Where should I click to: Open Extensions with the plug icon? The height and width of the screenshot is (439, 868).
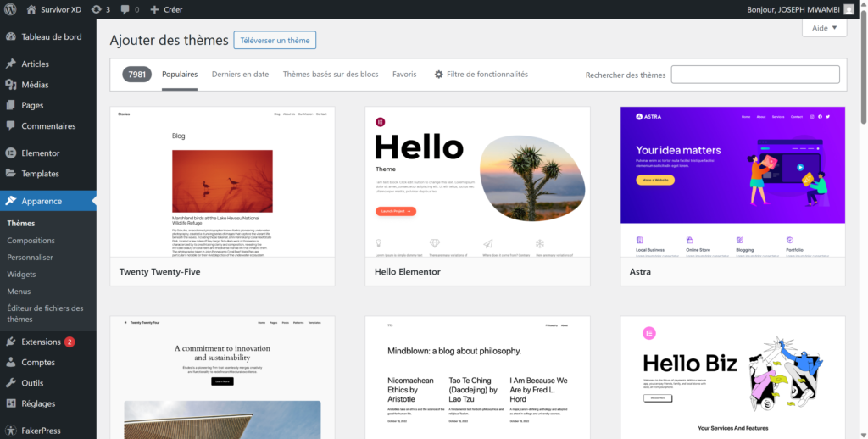coord(11,342)
